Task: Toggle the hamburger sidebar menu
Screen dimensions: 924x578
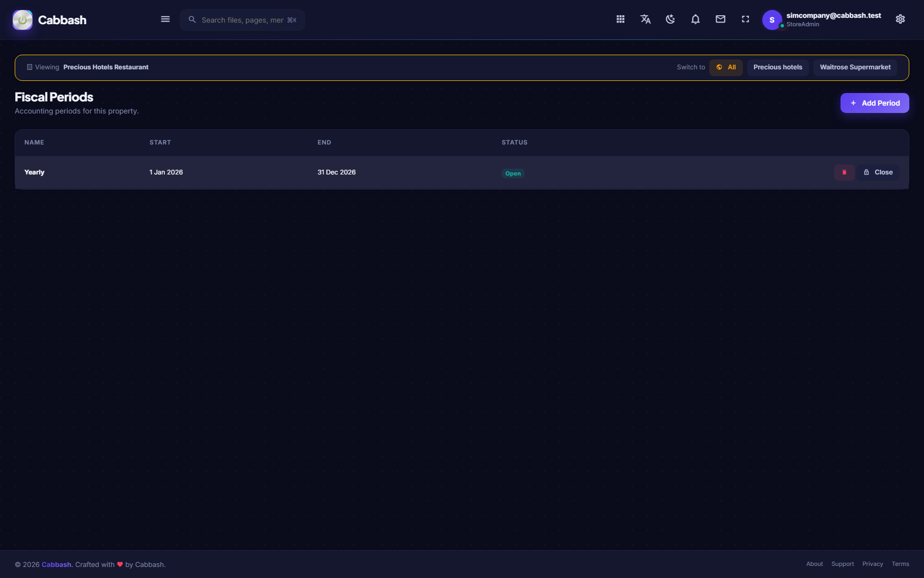Action: click(x=165, y=19)
